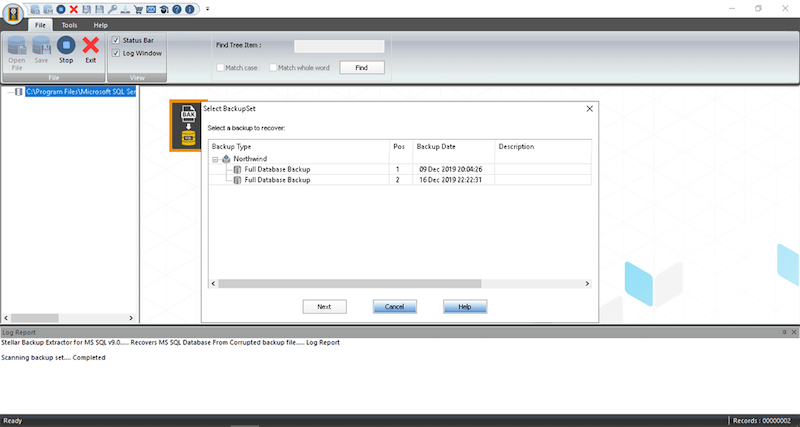800x427 pixels.
Task: Enable the Match whole word checkbox
Action: click(273, 67)
